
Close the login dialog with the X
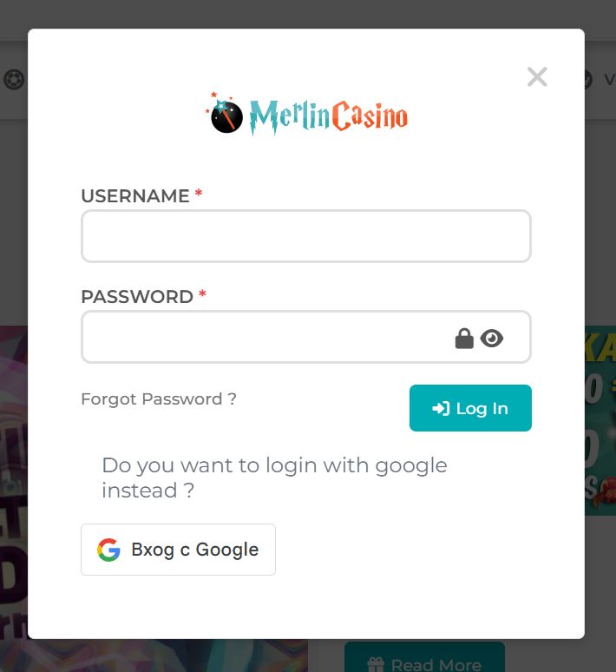[537, 77]
